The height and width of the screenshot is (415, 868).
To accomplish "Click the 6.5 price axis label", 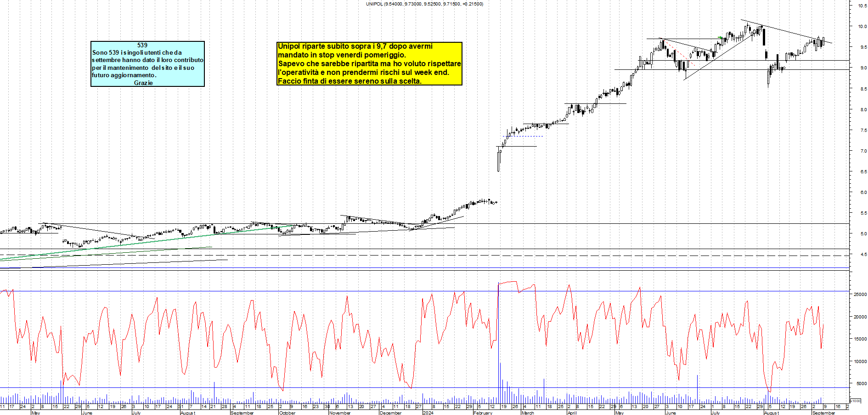I will (x=863, y=171).
